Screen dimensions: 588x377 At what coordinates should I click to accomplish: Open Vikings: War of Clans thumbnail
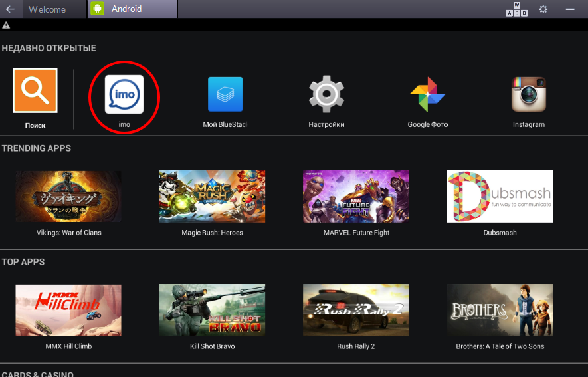pos(68,196)
